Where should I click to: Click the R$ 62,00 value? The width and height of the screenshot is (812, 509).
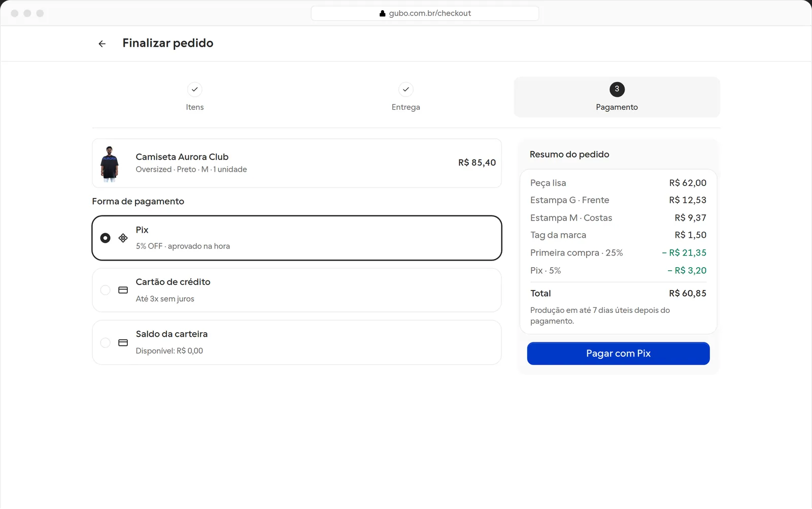point(688,183)
